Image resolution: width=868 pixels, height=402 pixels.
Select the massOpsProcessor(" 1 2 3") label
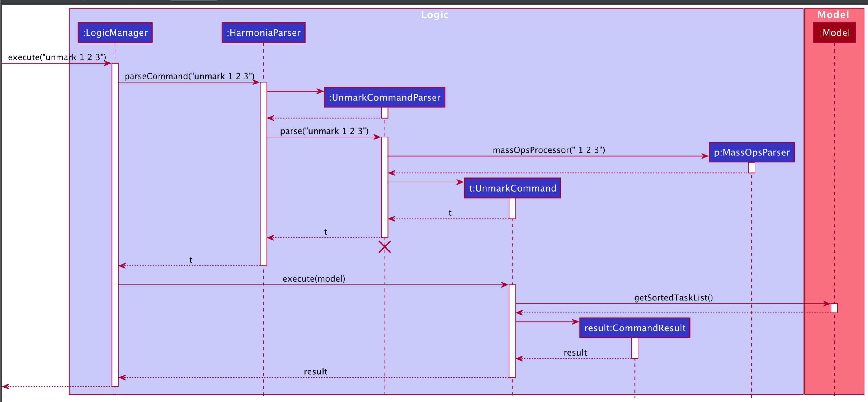(549, 150)
